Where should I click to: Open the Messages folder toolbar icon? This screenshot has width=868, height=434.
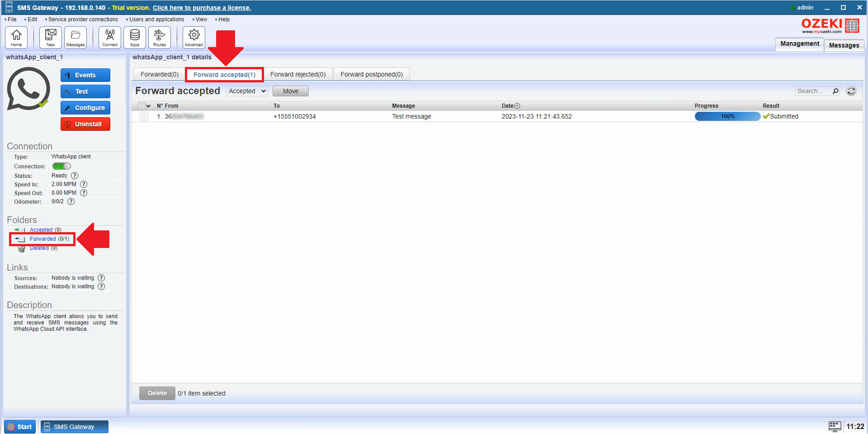pyautogui.click(x=75, y=37)
